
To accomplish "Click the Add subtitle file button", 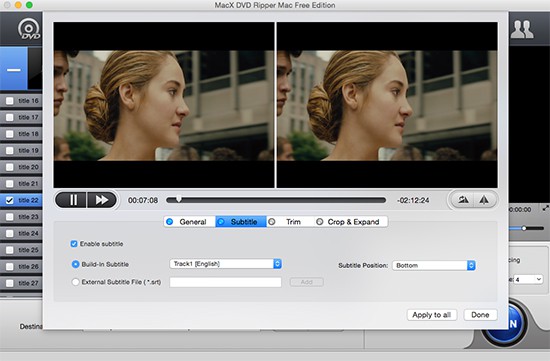I will (x=307, y=282).
